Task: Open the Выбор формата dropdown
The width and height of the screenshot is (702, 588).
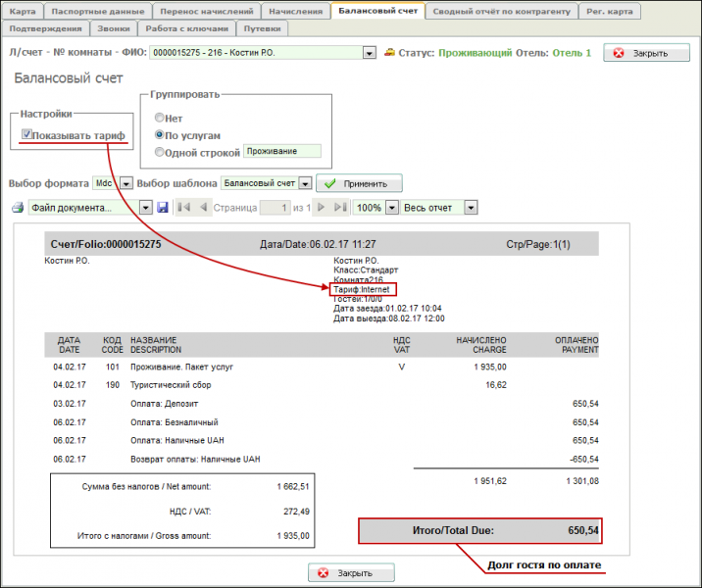Action: pos(125,183)
